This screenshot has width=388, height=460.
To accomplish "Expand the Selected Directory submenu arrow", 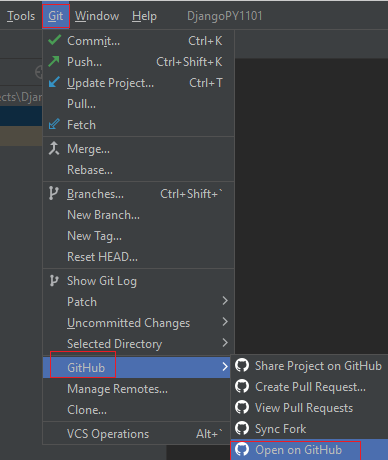I will pyautogui.click(x=225, y=343).
